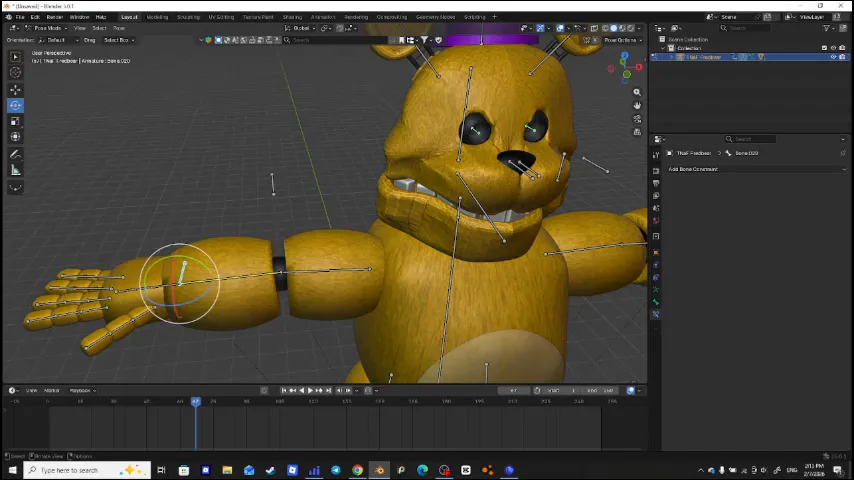Toggle visibility eye of TNaF Fredbear object

coord(833,57)
